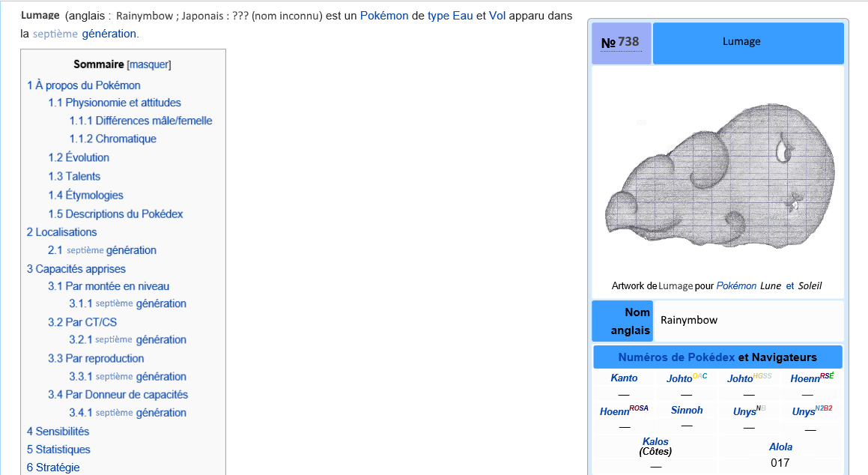
Task: Select 3.2.1 septième génération entry
Action: tap(127, 339)
